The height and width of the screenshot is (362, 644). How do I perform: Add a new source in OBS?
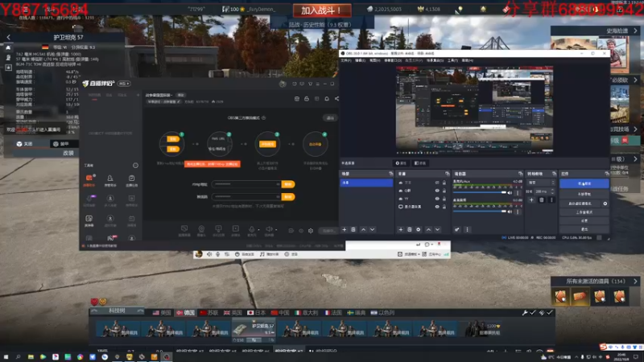click(x=400, y=229)
